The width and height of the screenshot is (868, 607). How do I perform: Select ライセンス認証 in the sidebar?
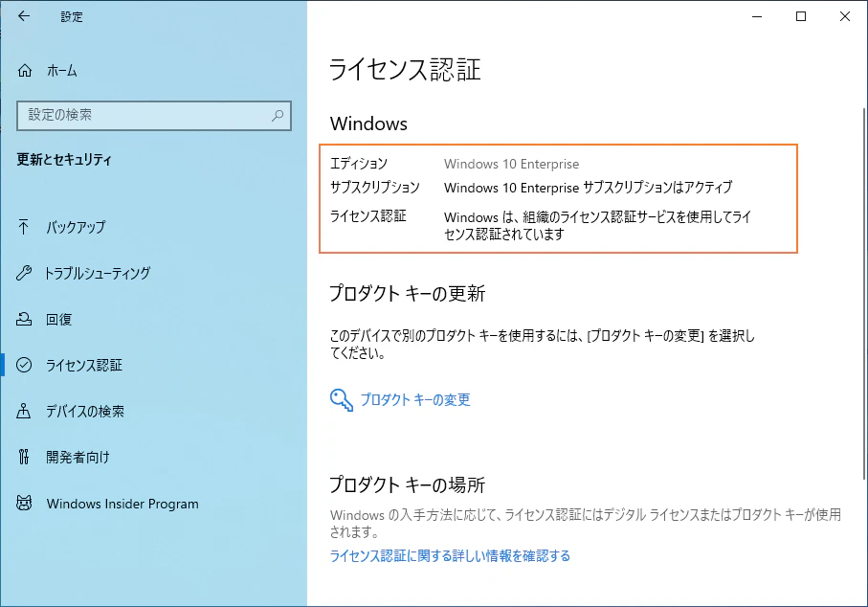pyautogui.click(x=84, y=365)
